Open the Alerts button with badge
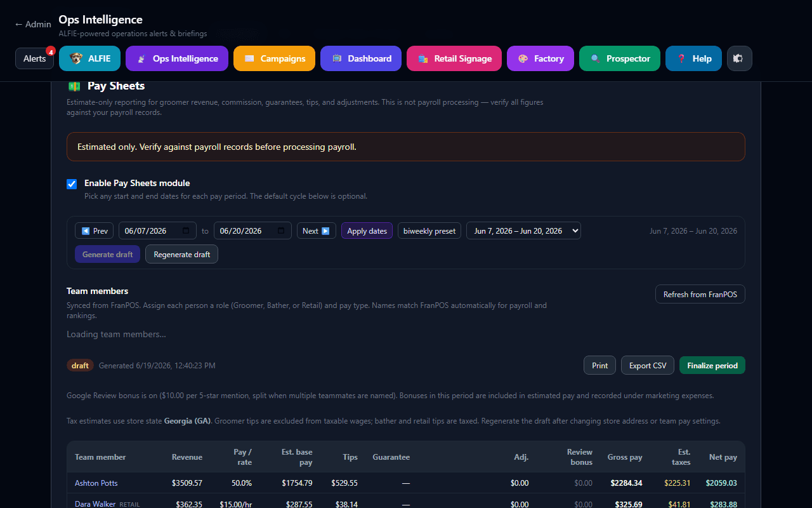 coord(35,58)
